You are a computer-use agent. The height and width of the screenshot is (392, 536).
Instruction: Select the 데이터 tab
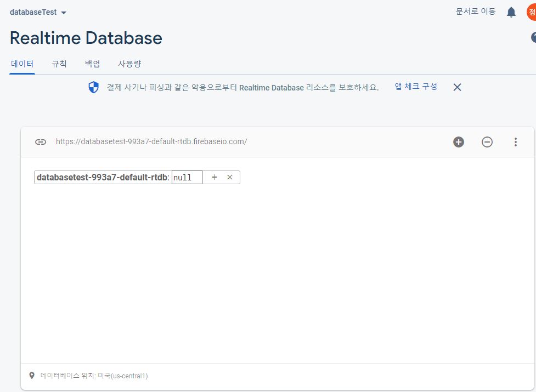tap(22, 64)
